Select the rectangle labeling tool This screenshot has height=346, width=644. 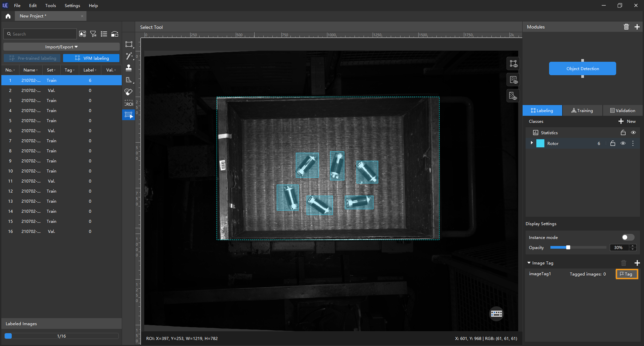point(129,44)
